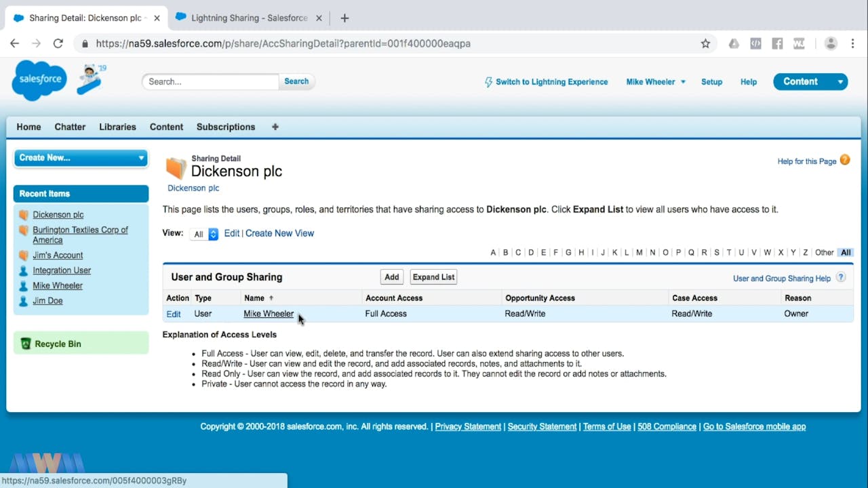Click the Add button
This screenshot has height=488, width=868.
[x=392, y=277]
